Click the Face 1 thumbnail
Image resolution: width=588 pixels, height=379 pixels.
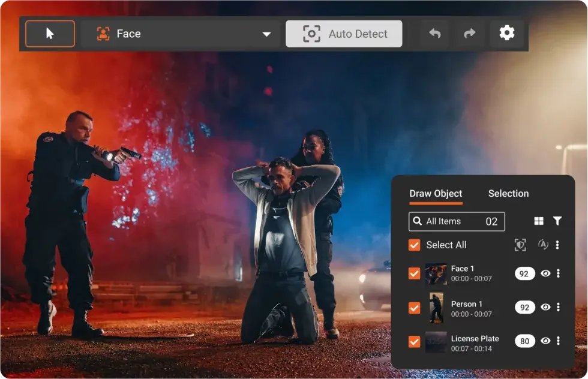[x=436, y=274]
